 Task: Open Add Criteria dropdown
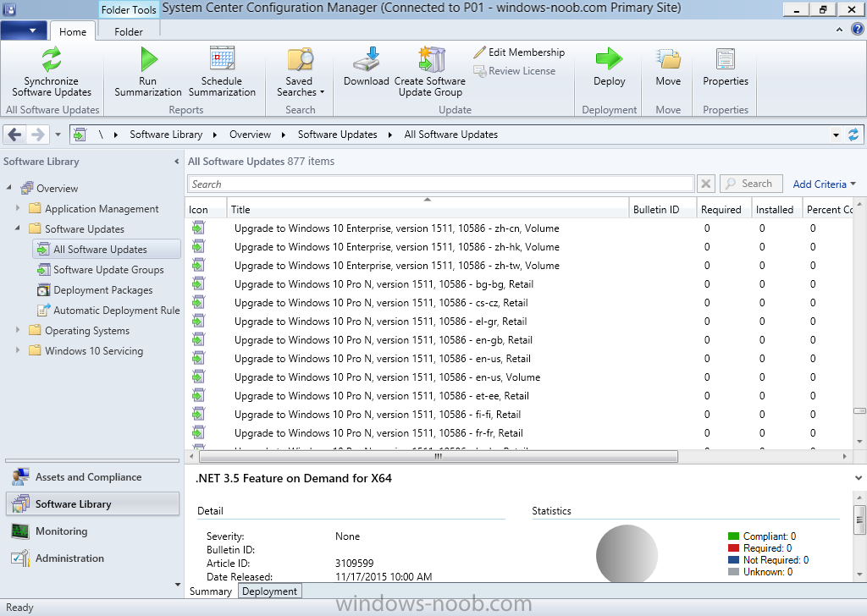coord(824,184)
